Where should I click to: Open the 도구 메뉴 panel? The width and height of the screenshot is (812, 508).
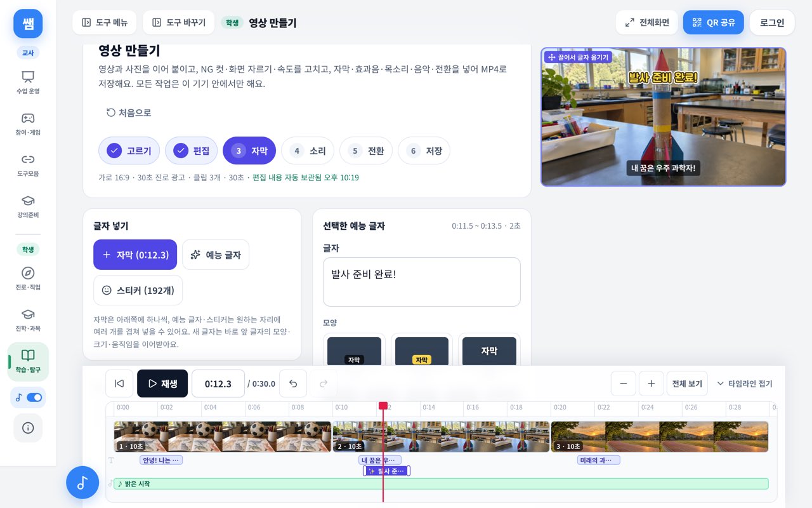[105, 23]
